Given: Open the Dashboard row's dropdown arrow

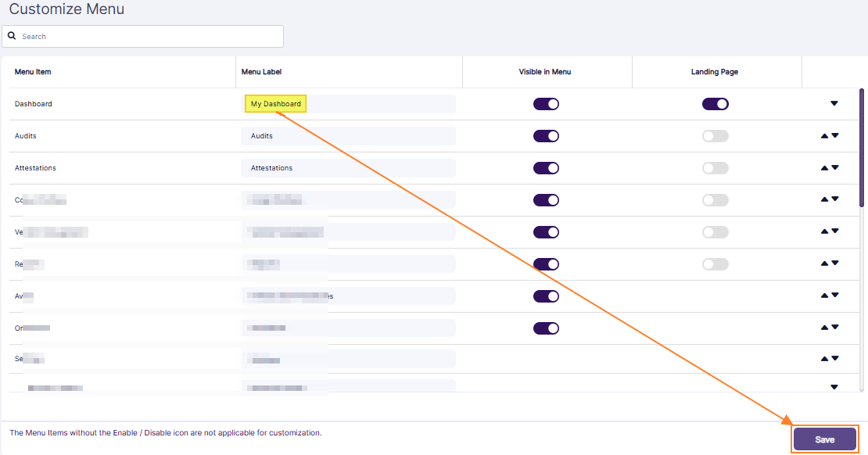Looking at the screenshot, I should click(834, 103).
